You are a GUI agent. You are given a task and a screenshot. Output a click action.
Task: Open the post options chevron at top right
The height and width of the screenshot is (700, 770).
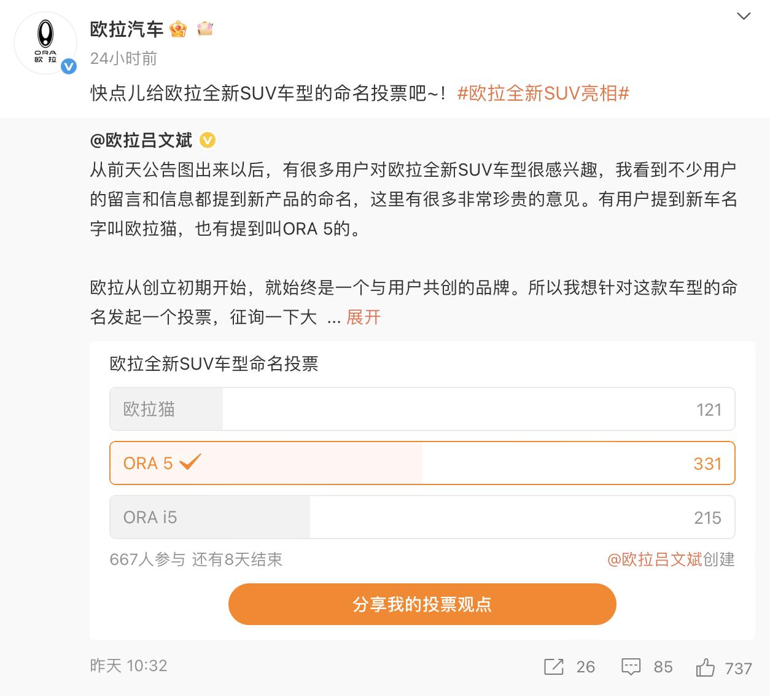(x=744, y=17)
